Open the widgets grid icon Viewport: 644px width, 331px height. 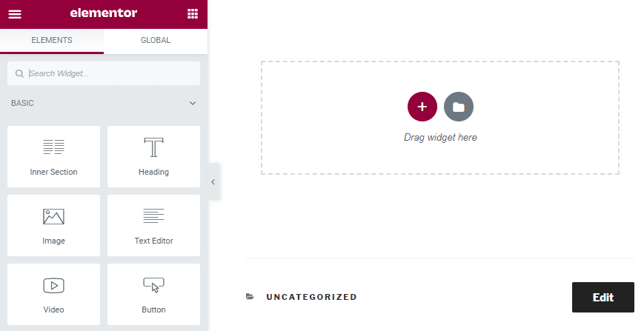(193, 13)
